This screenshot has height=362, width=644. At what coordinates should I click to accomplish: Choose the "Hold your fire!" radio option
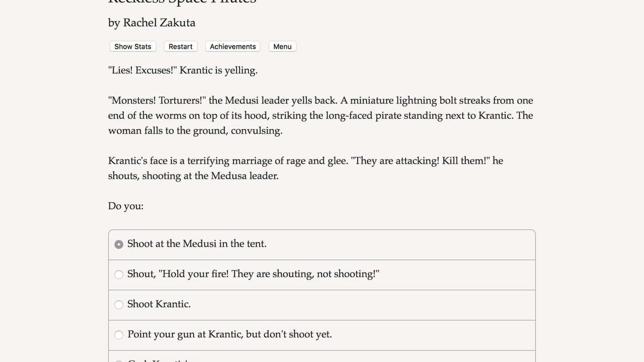(x=119, y=275)
